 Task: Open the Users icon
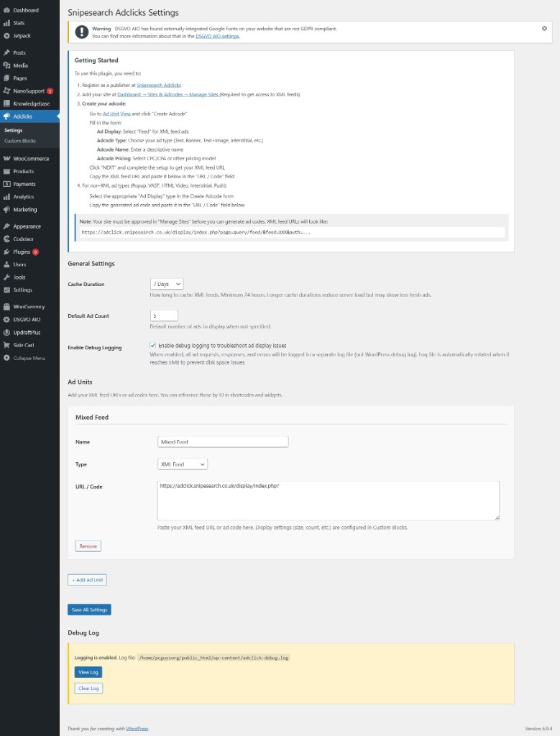(x=6, y=264)
